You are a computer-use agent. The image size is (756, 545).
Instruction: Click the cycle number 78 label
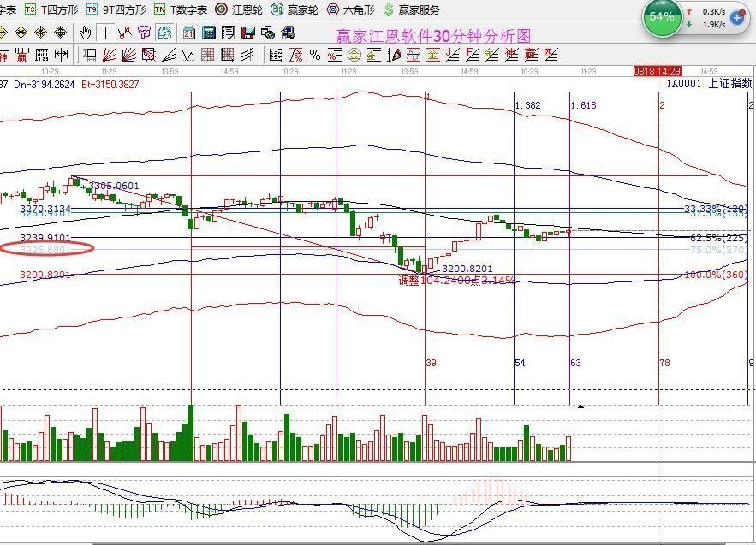tap(665, 363)
